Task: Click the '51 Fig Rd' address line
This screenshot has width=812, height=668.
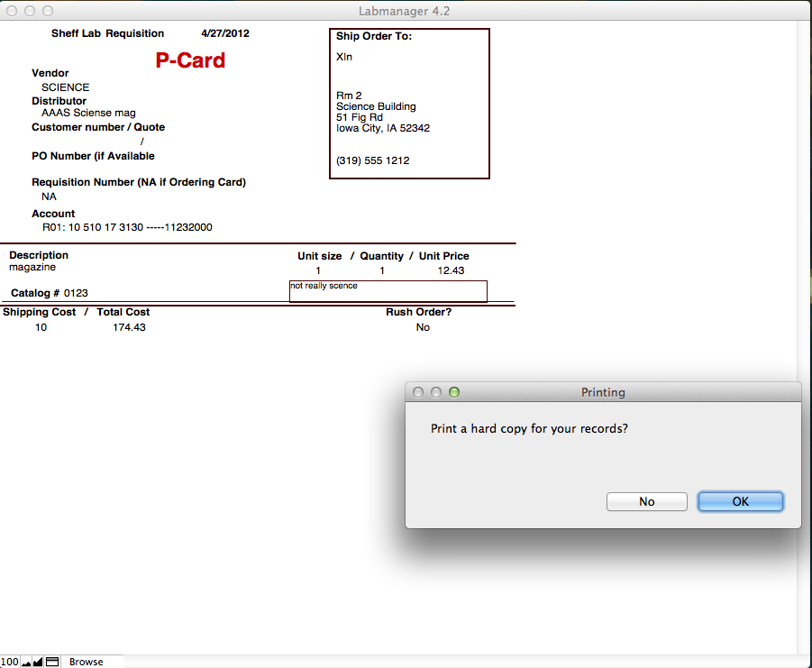Action: pos(360,117)
